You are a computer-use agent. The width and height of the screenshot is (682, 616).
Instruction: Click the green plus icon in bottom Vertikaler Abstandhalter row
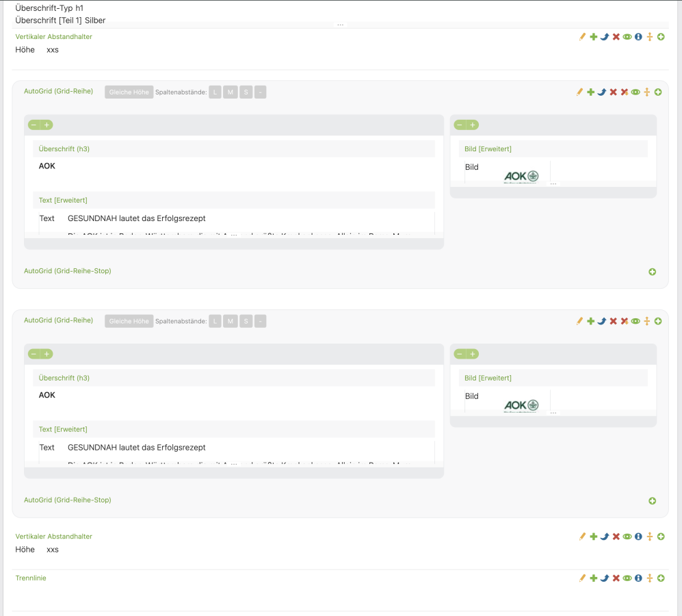coord(593,537)
